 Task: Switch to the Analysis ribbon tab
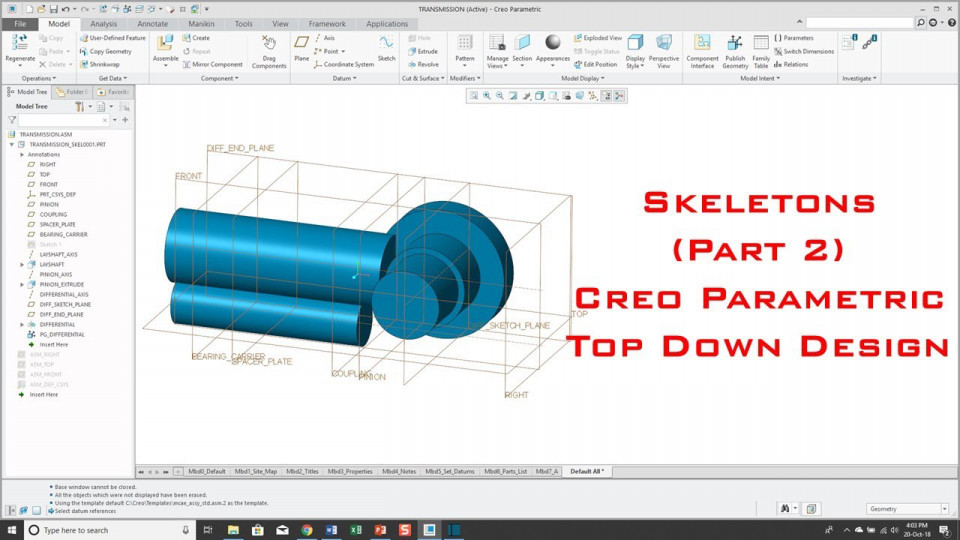point(103,24)
